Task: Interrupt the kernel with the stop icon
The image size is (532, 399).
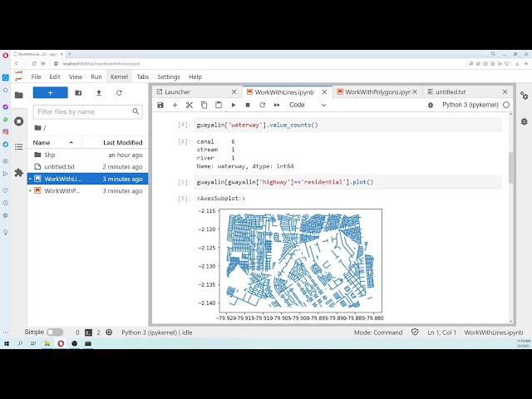Action: pos(248,106)
